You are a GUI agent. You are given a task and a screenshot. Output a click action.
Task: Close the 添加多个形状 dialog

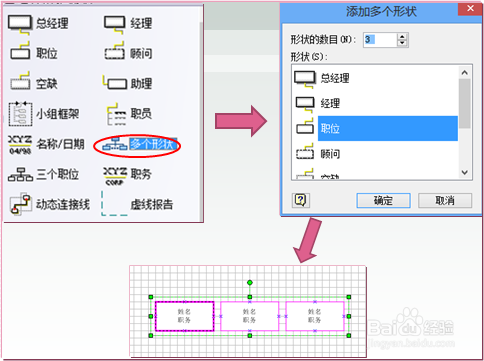pos(470,8)
